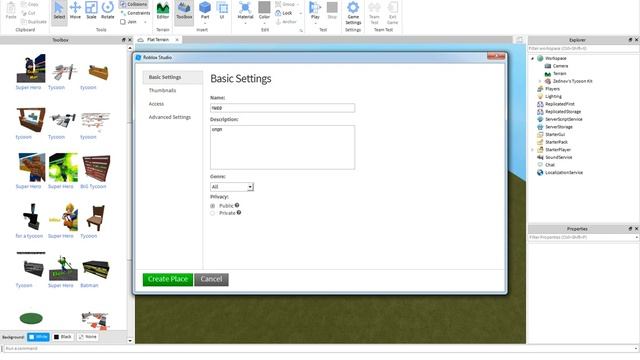Choose the Scale tool

tap(91, 11)
